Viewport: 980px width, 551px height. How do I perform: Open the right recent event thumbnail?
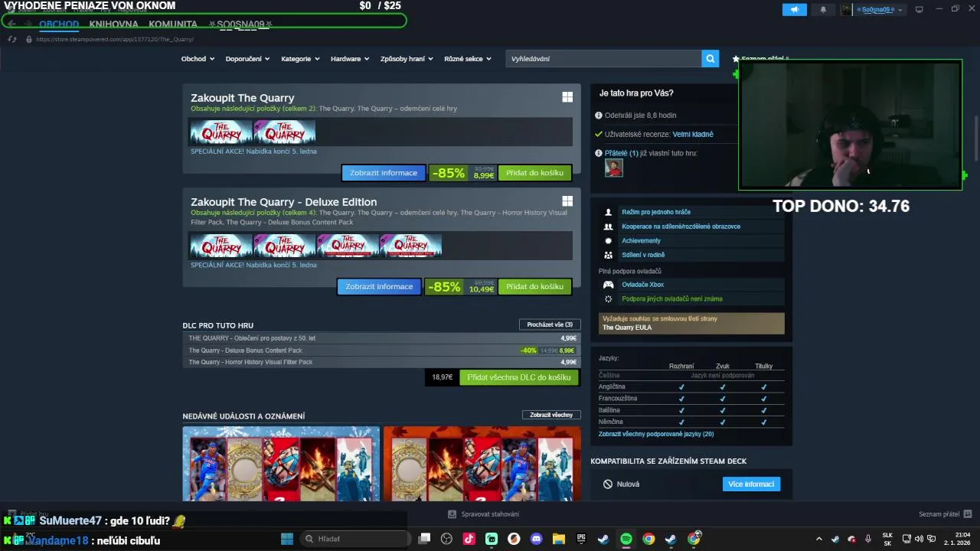click(x=482, y=464)
